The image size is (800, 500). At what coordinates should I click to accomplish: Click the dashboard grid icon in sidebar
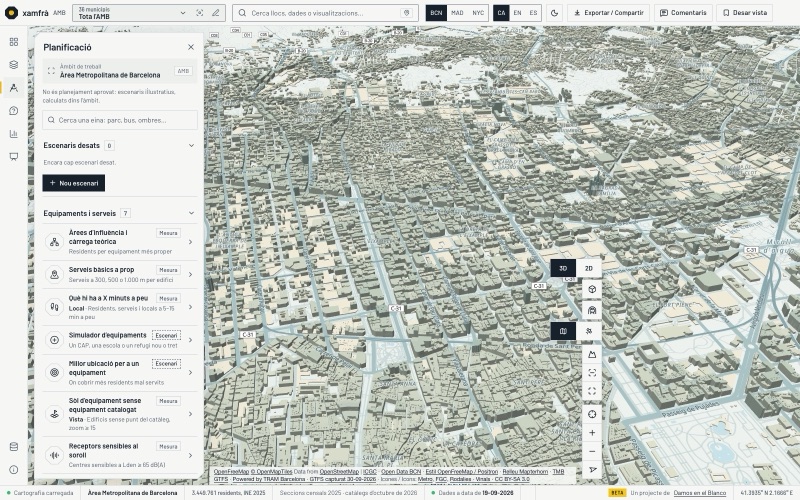14,42
